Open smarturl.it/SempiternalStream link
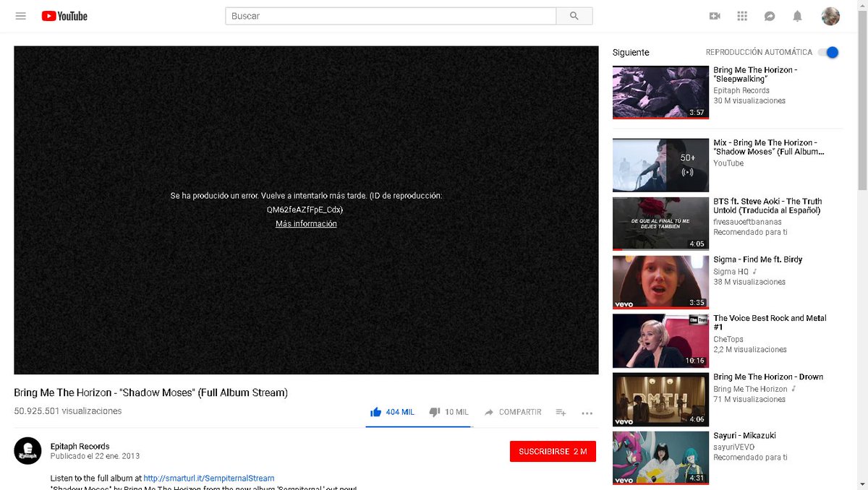This screenshot has width=868, height=490. [209, 478]
